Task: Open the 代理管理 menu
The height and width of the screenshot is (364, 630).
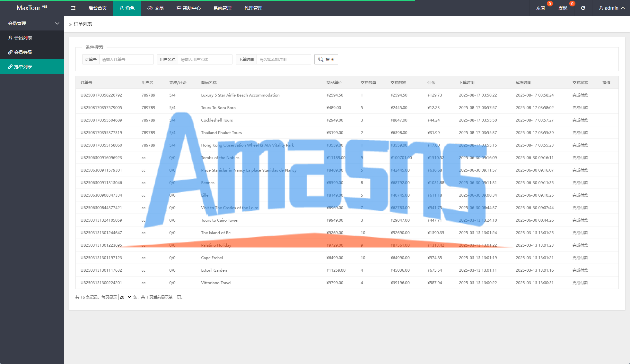Action: point(253,8)
